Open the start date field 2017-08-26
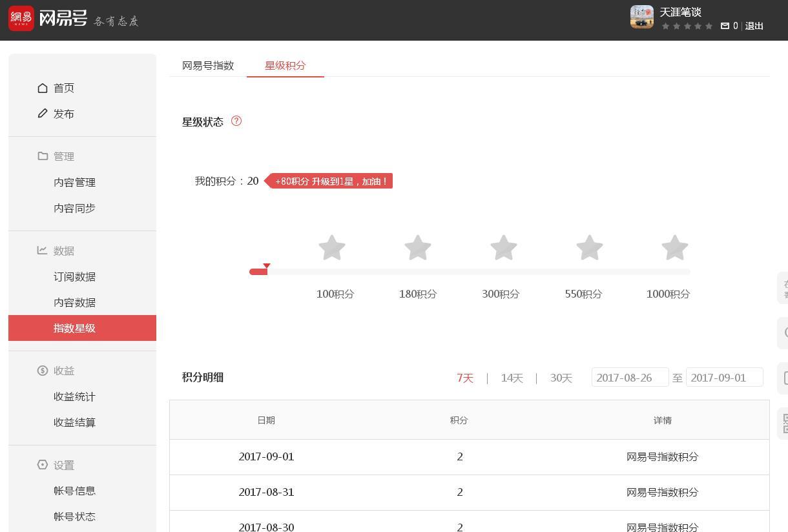The height and width of the screenshot is (532, 788). pyautogui.click(x=630, y=377)
